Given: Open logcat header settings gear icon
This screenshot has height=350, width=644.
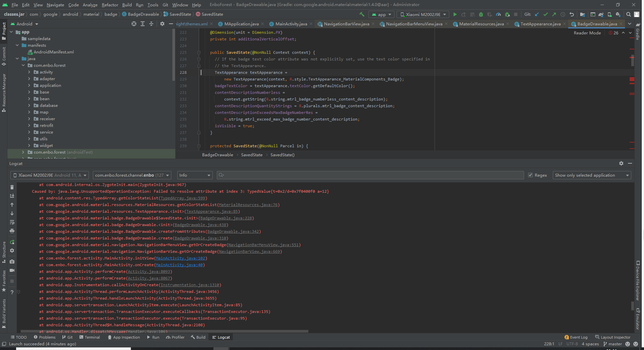Looking at the screenshot, I should pos(12,250).
